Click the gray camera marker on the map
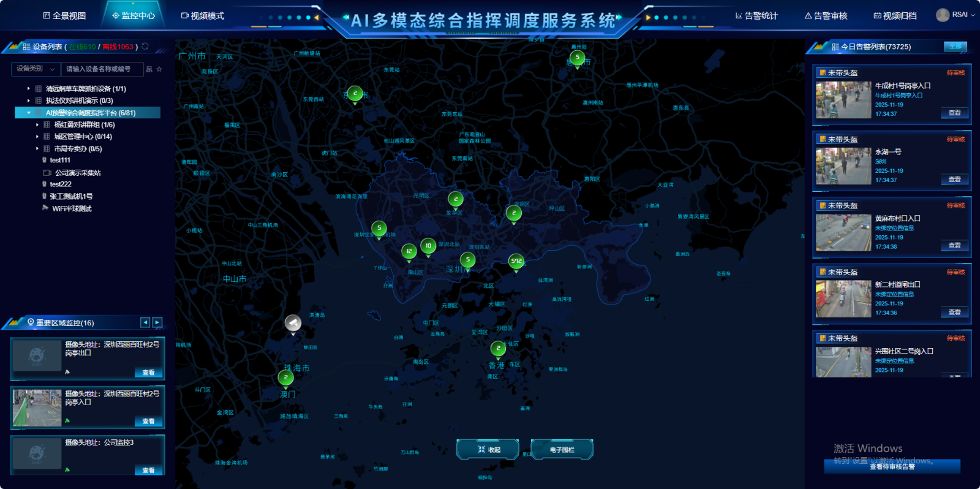The height and width of the screenshot is (489, 980). pyautogui.click(x=293, y=323)
